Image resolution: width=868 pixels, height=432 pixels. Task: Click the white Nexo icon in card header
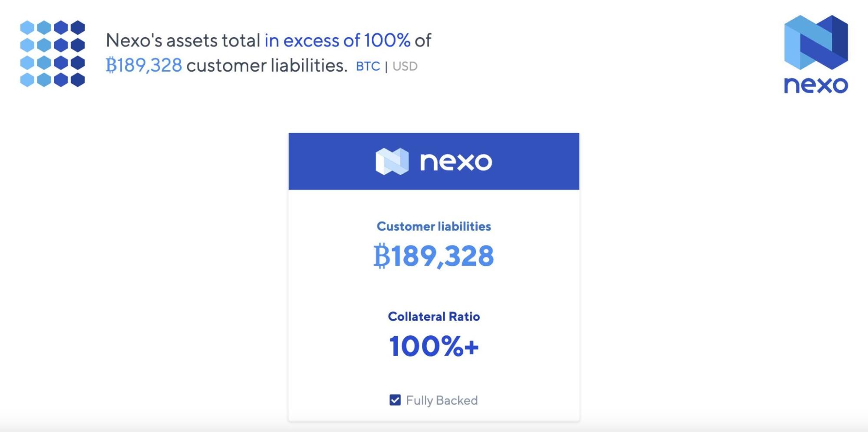(392, 161)
